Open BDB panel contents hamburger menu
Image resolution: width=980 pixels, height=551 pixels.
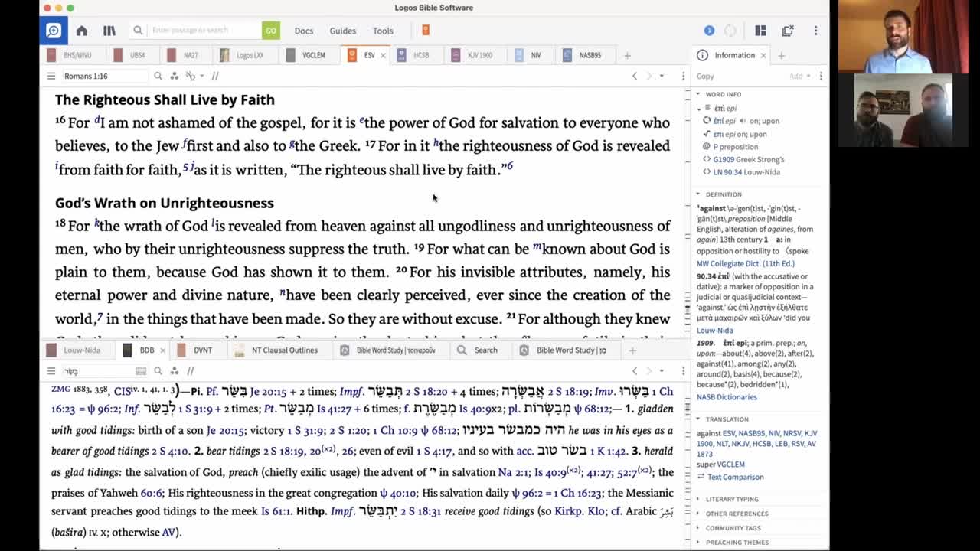click(51, 371)
